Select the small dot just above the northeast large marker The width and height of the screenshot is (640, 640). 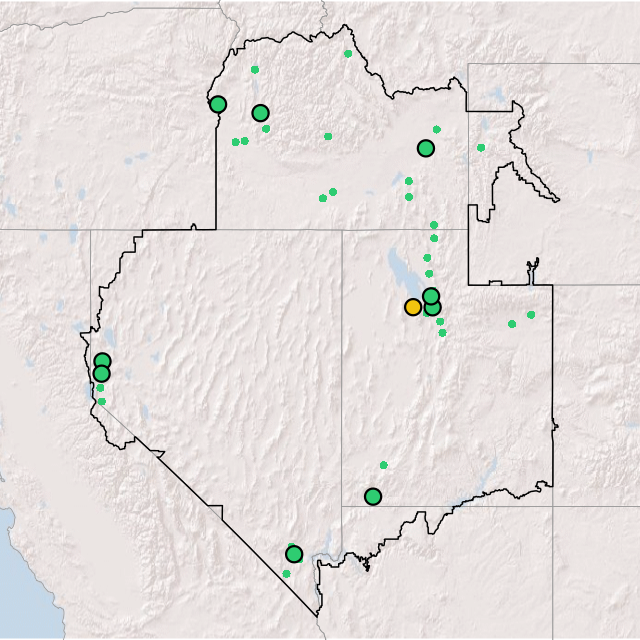coord(436,129)
